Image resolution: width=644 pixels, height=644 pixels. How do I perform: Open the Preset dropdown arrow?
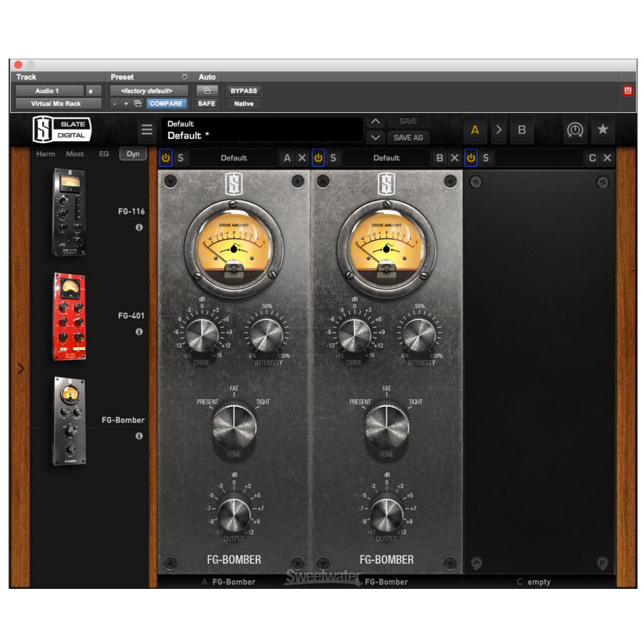point(185,77)
